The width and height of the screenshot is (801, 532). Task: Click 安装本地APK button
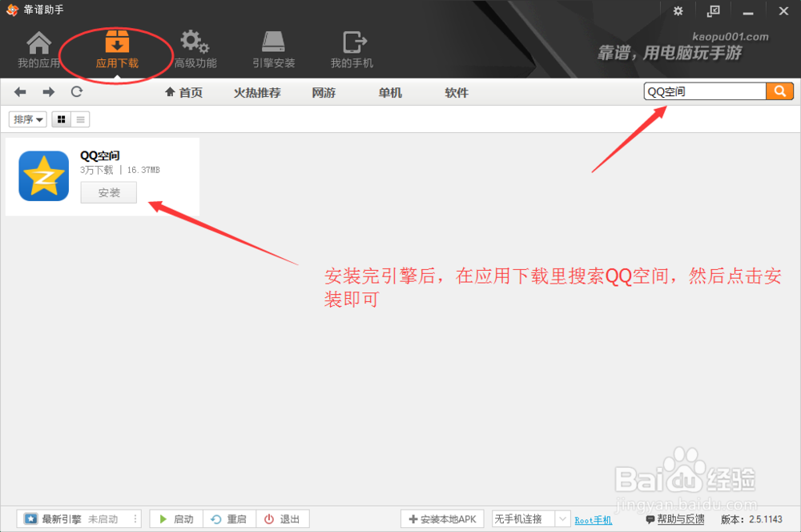442,518
